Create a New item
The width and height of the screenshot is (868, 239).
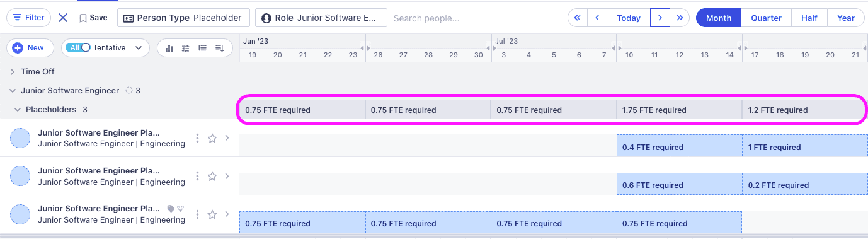29,48
